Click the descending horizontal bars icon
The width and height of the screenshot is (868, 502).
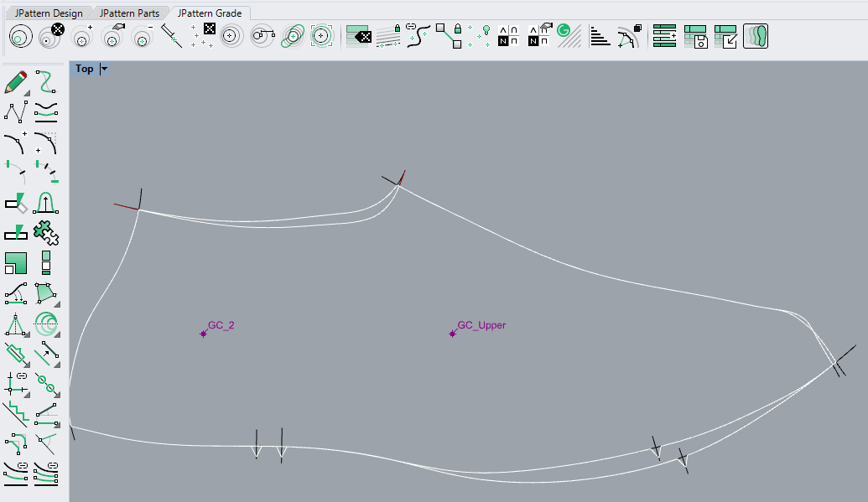pyautogui.click(x=600, y=36)
